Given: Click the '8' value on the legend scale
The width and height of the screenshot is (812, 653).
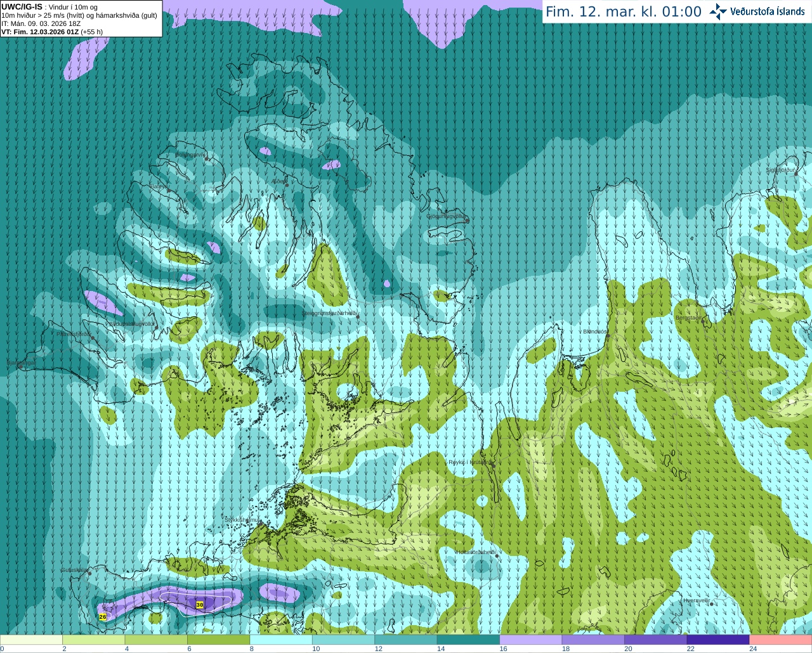Looking at the screenshot, I should (252, 649).
